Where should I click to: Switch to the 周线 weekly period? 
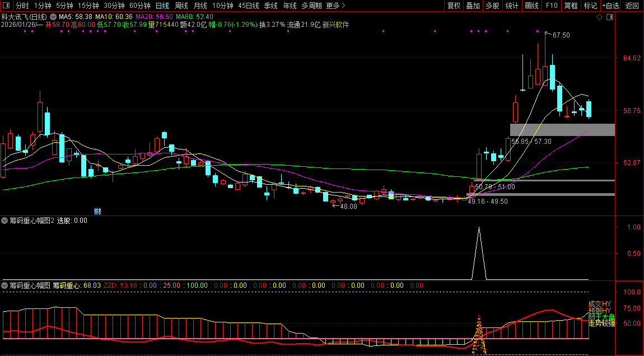(181, 6)
